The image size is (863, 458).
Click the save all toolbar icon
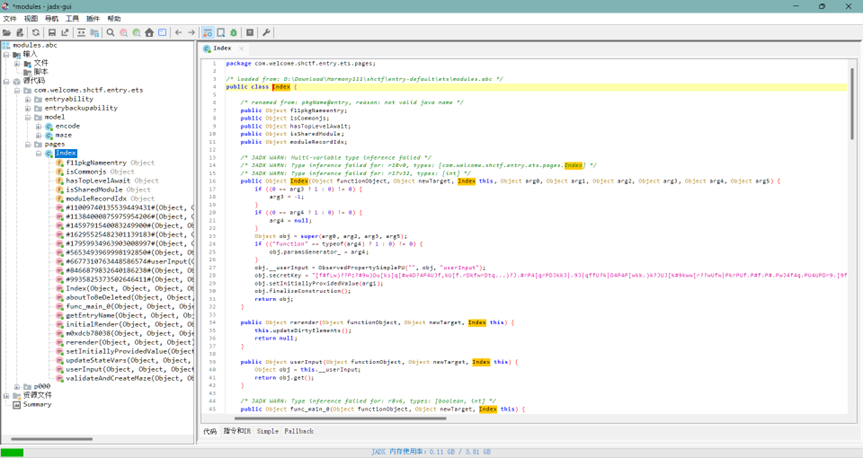pyautogui.click(x=52, y=32)
